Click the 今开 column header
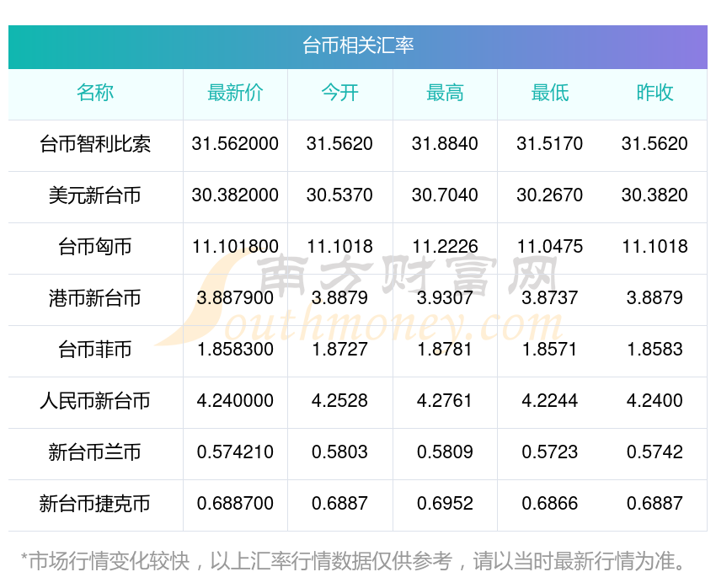Screen dimensions: 716x588 point(339,93)
